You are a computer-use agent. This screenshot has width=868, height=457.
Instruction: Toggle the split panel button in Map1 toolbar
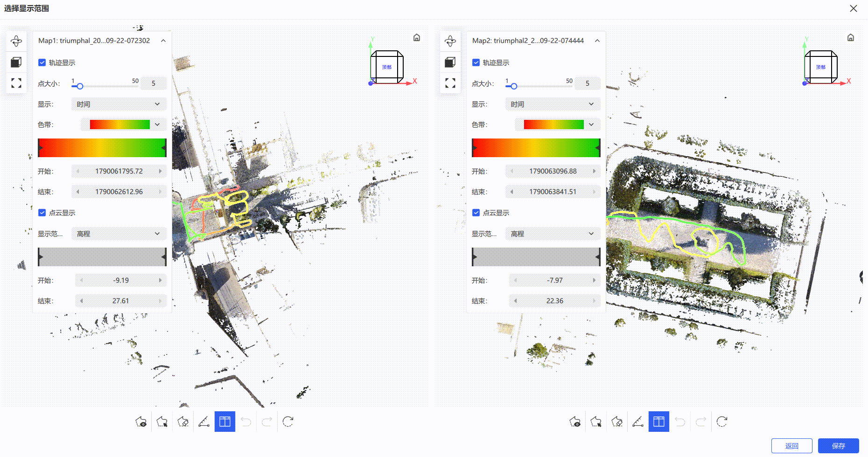[225, 422]
